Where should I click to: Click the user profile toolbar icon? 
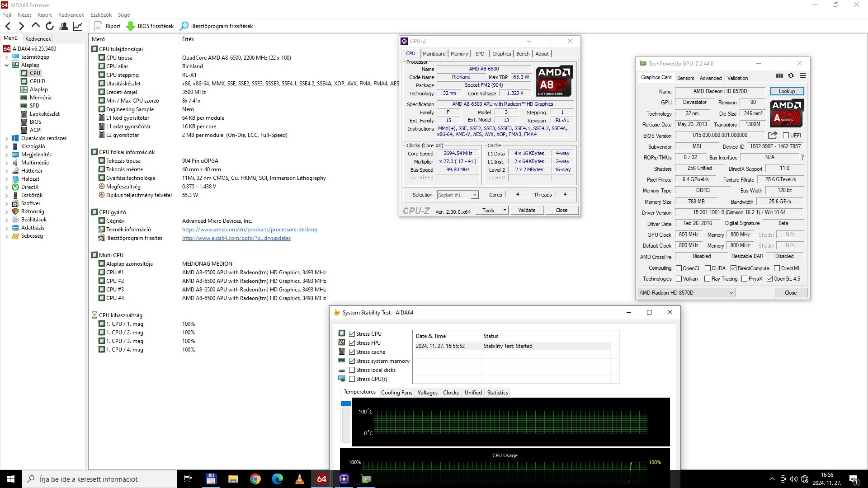[x=64, y=26]
